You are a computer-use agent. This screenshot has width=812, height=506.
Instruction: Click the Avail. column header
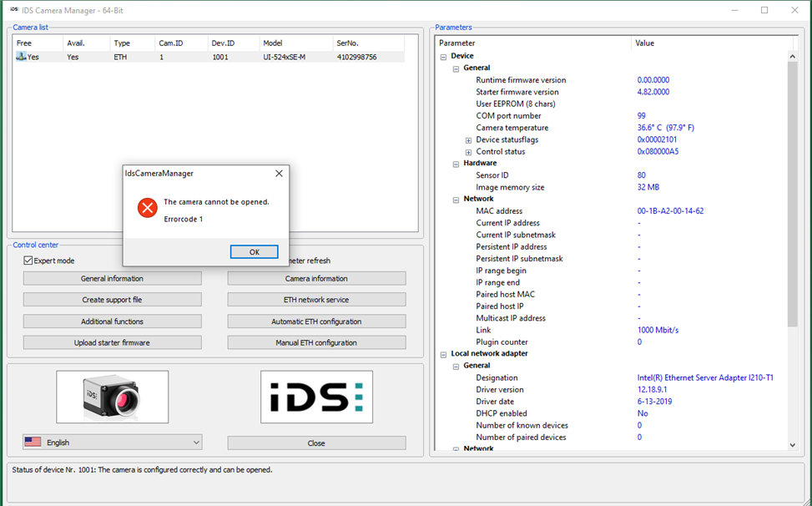click(x=86, y=43)
